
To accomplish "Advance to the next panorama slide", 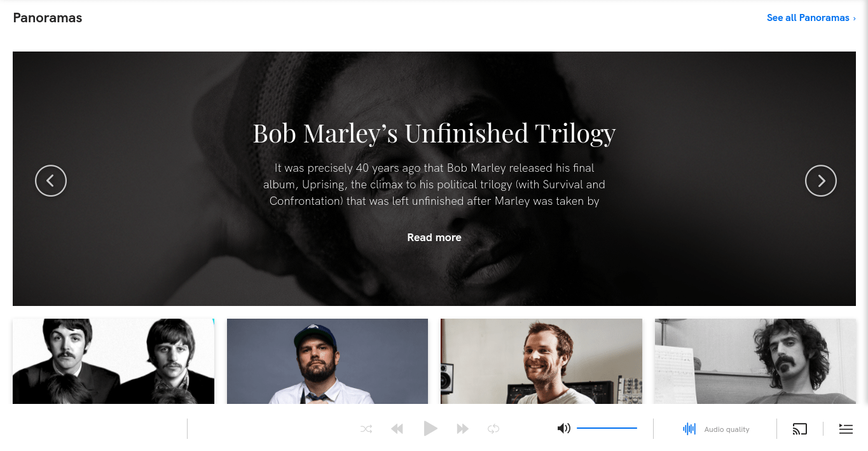I will [x=821, y=181].
